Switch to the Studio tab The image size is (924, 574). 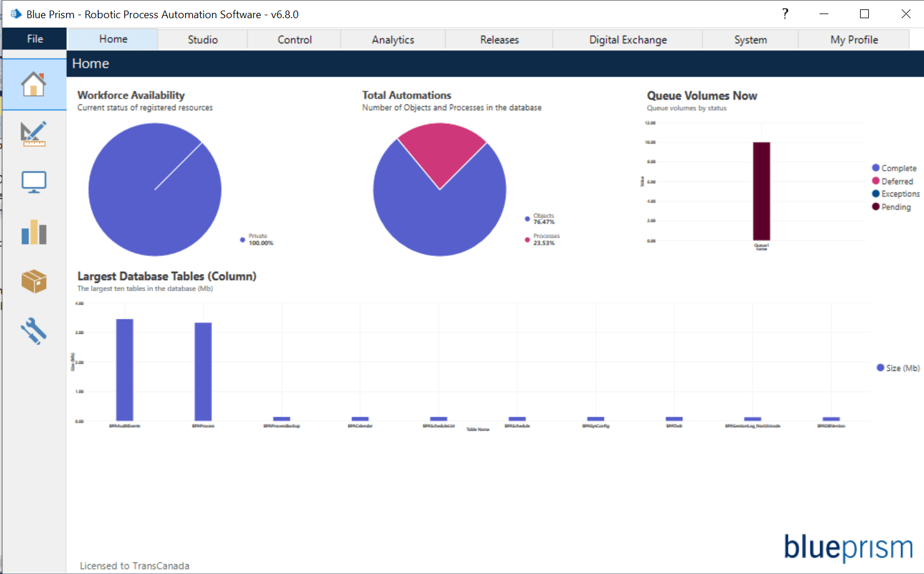click(202, 39)
